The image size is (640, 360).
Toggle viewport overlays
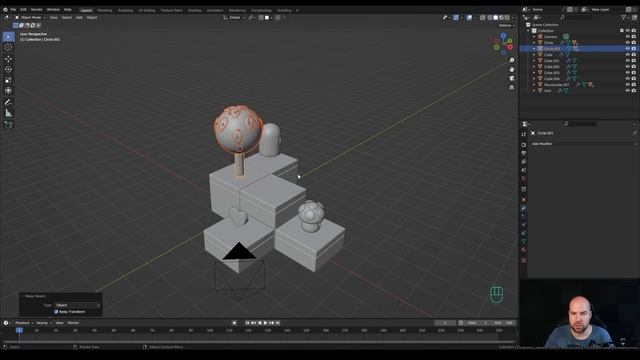(469, 18)
